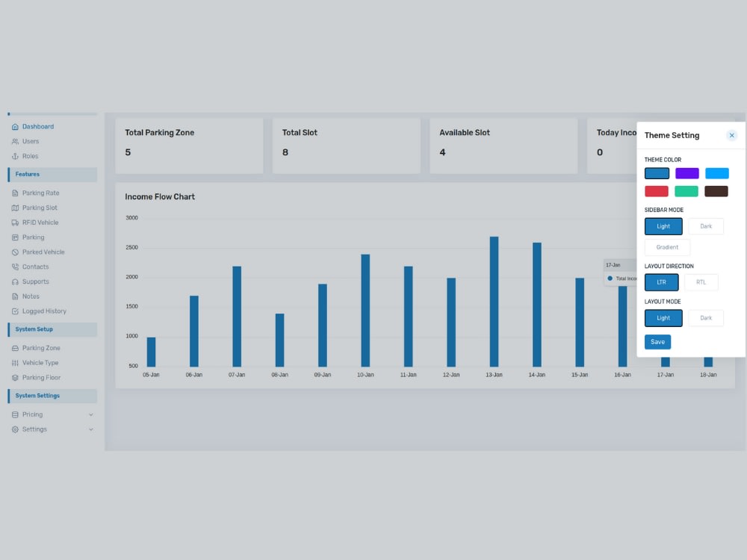The image size is (747, 560).
Task: Expand the Pricing menu chevron
Action: [91, 414]
